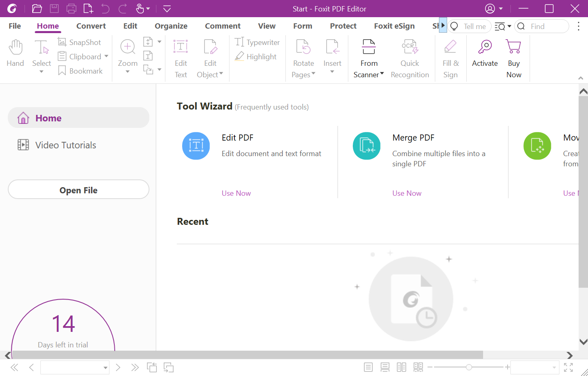
Task: Switch to the Convert tab
Action: (x=91, y=26)
